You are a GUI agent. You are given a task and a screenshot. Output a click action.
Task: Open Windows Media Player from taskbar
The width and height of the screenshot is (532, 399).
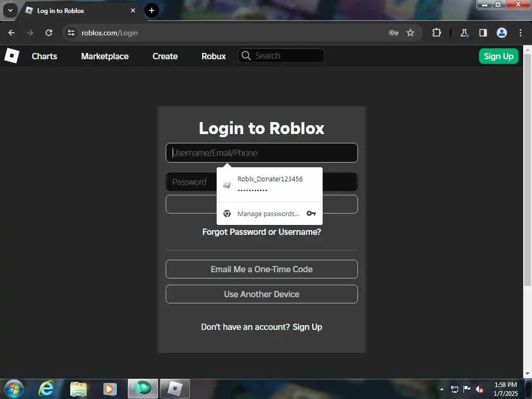pos(110,389)
